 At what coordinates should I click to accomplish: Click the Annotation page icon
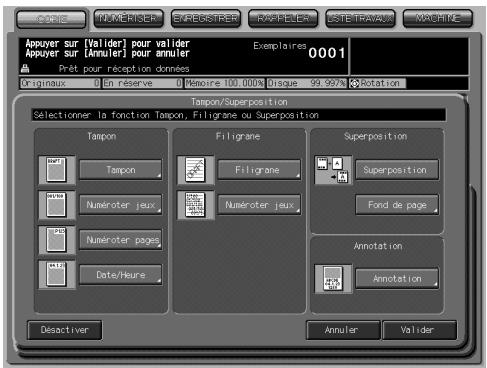click(333, 279)
